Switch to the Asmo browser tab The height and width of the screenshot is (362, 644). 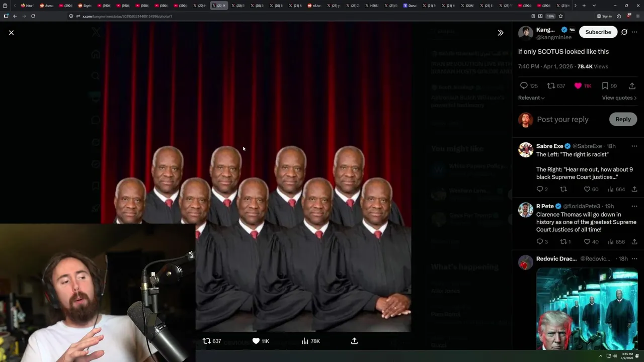pyautogui.click(x=46, y=6)
